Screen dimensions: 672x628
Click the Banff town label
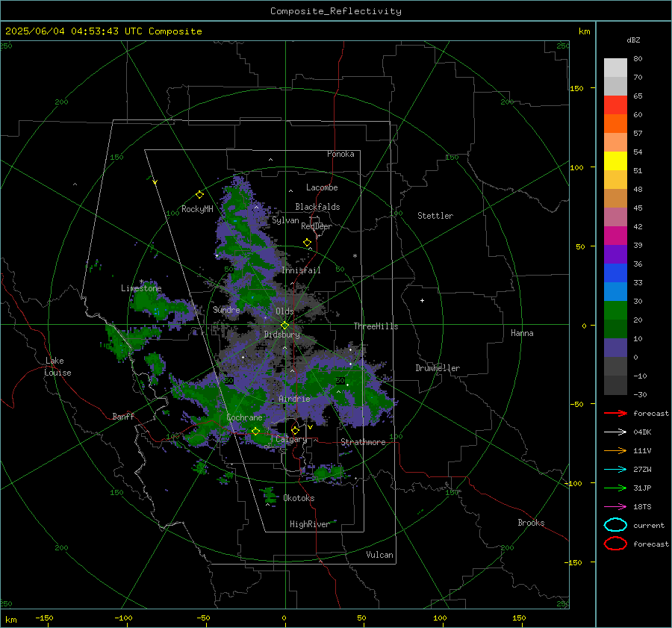(x=123, y=416)
